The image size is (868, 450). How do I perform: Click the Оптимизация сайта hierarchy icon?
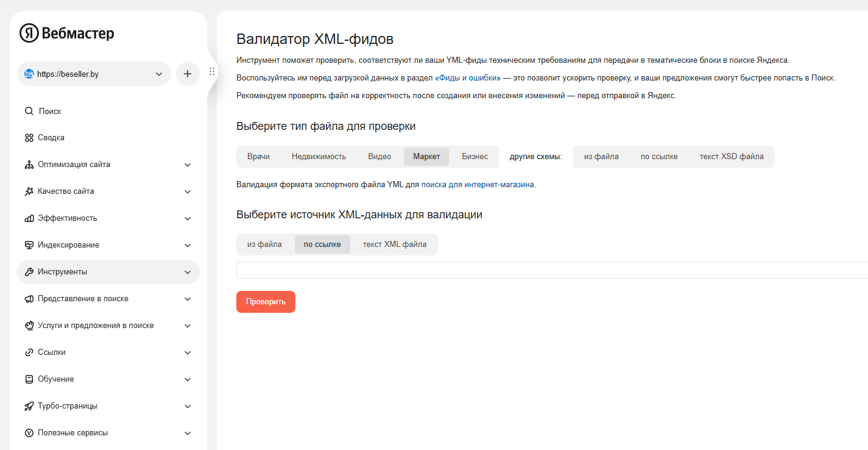click(x=29, y=165)
